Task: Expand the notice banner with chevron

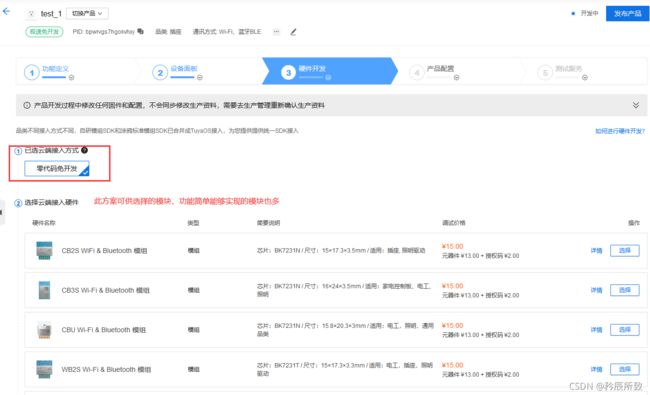Action: [x=635, y=105]
